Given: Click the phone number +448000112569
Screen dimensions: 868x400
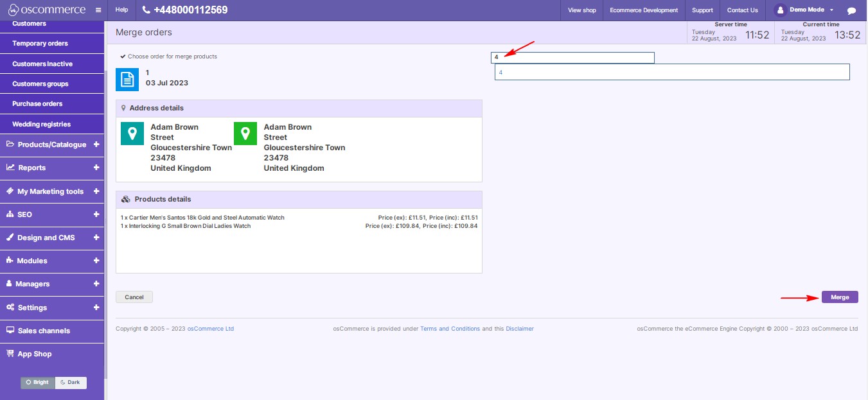Looking at the screenshot, I should click(190, 10).
